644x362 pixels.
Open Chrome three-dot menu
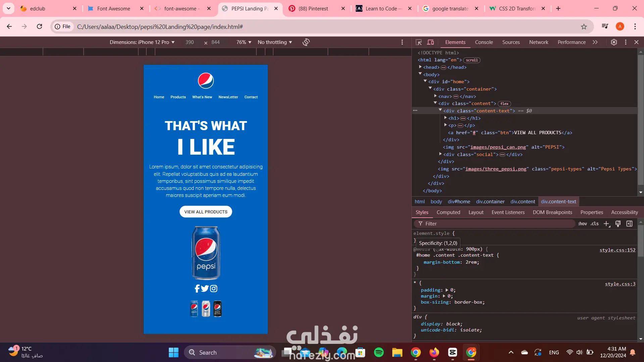point(635,27)
